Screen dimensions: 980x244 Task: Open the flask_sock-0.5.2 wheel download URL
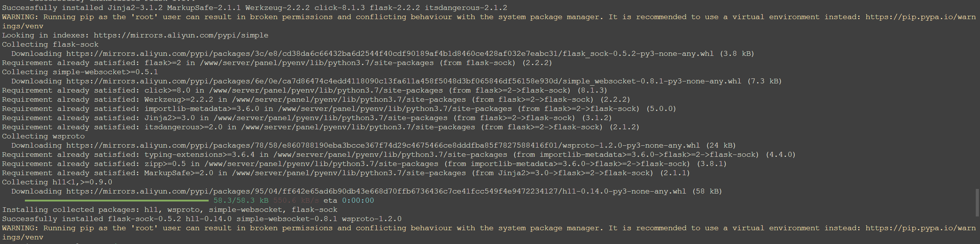pos(390,54)
